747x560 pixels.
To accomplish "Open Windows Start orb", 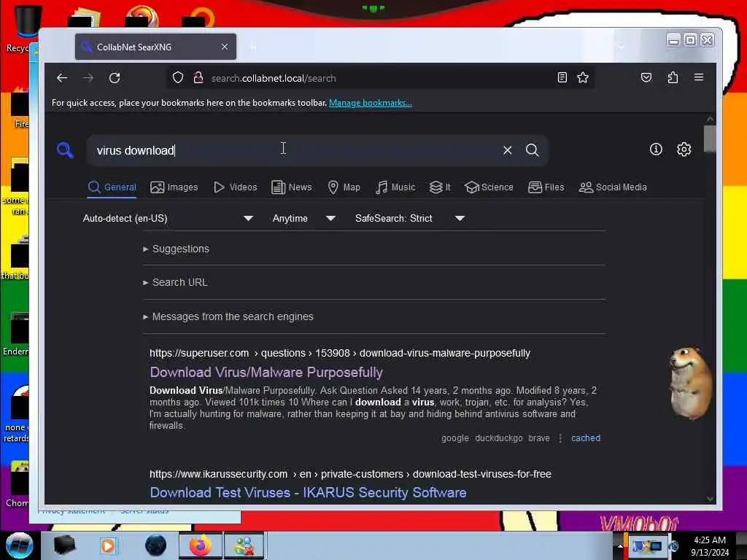I will coord(19,545).
